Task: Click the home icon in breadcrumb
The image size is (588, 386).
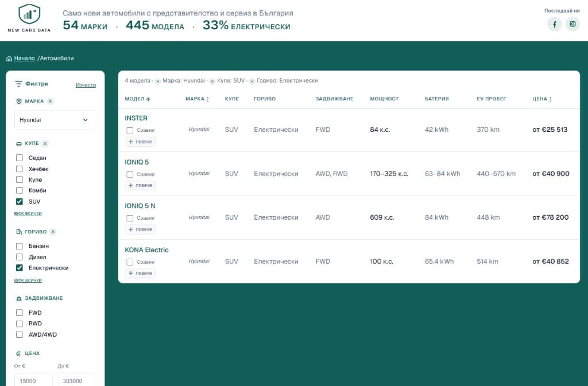Action: [x=9, y=59]
